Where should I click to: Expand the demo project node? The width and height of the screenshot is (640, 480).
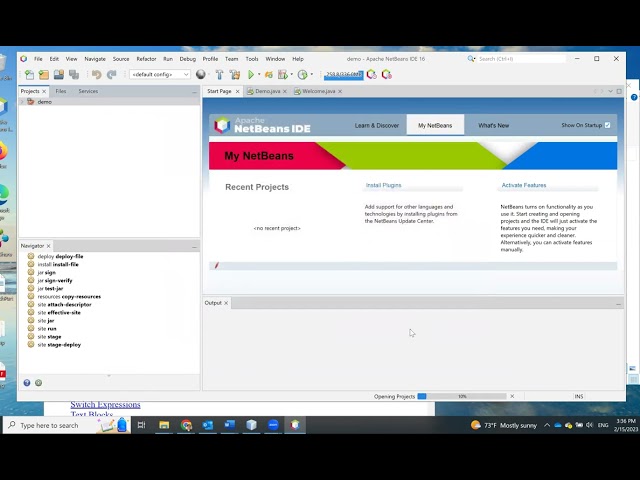22,102
